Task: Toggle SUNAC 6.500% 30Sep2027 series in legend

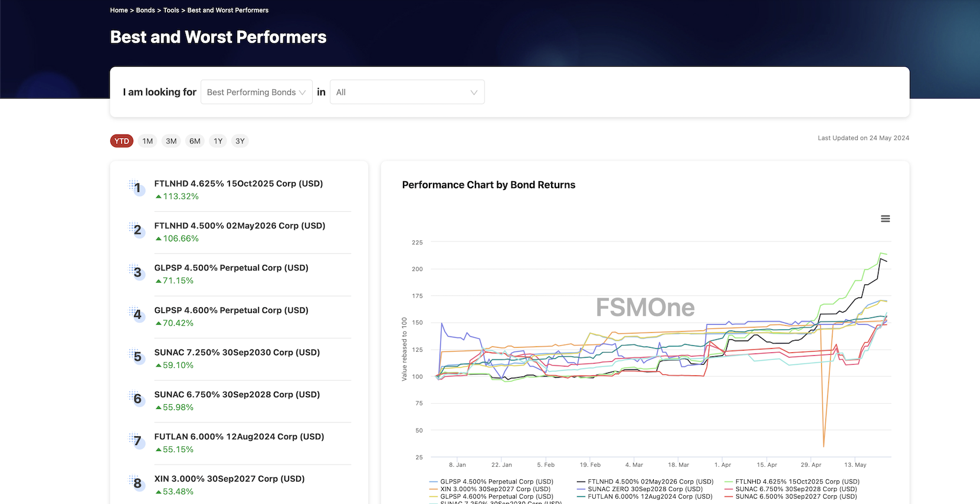Action: click(x=791, y=496)
